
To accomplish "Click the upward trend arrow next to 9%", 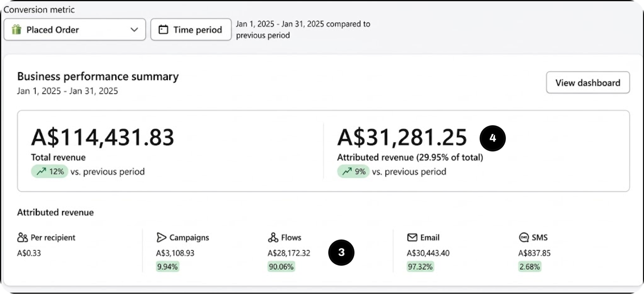I will click(347, 172).
